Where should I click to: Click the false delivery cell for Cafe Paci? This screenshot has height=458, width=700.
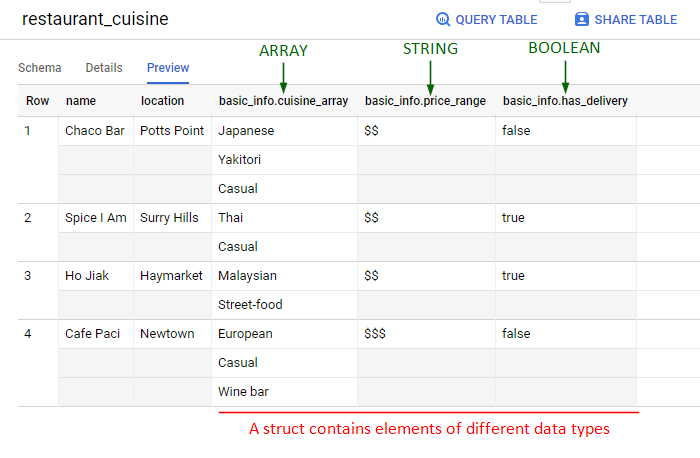coord(566,334)
